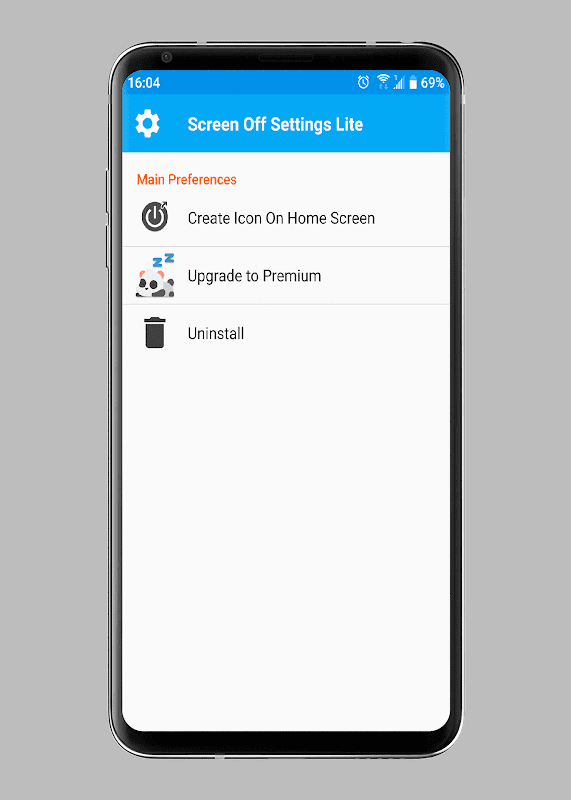Click the Main Preferences section header
The width and height of the screenshot is (571, 800).
point(187,180)
